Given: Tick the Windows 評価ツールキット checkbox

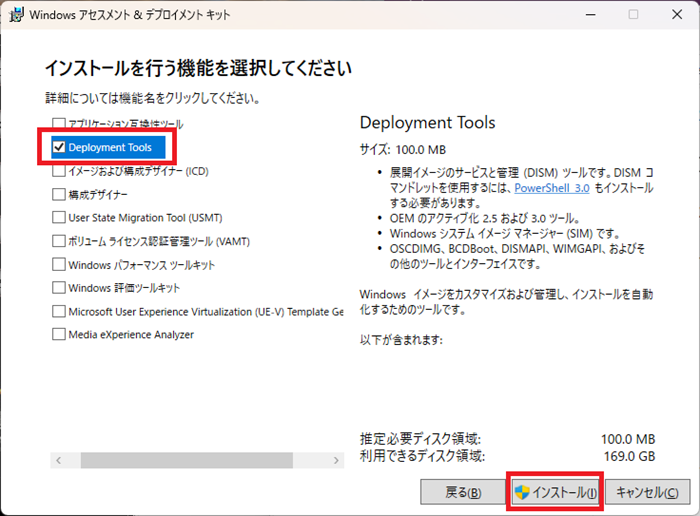Looking at the screenshot, I should point(58,288).
